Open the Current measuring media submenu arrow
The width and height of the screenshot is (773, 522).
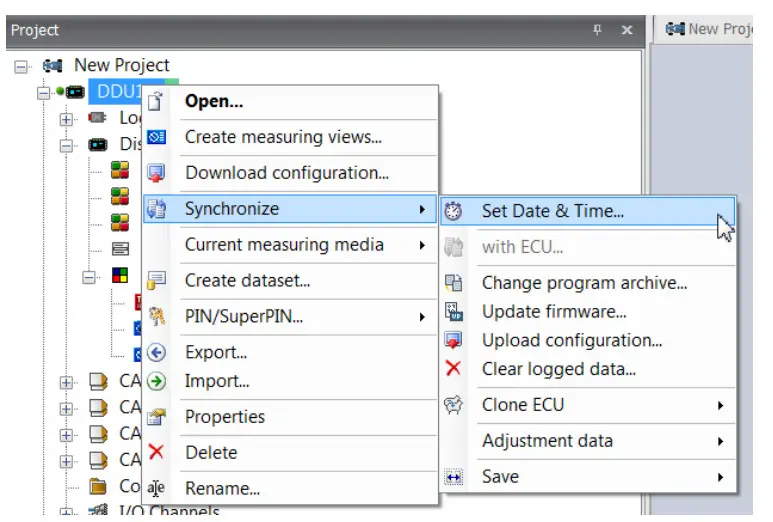pyautogui.click(x=422, y=245)
